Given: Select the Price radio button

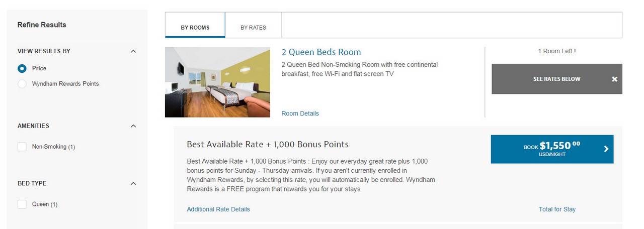Looking at the screenshot, I should click(x=22, y=68).
